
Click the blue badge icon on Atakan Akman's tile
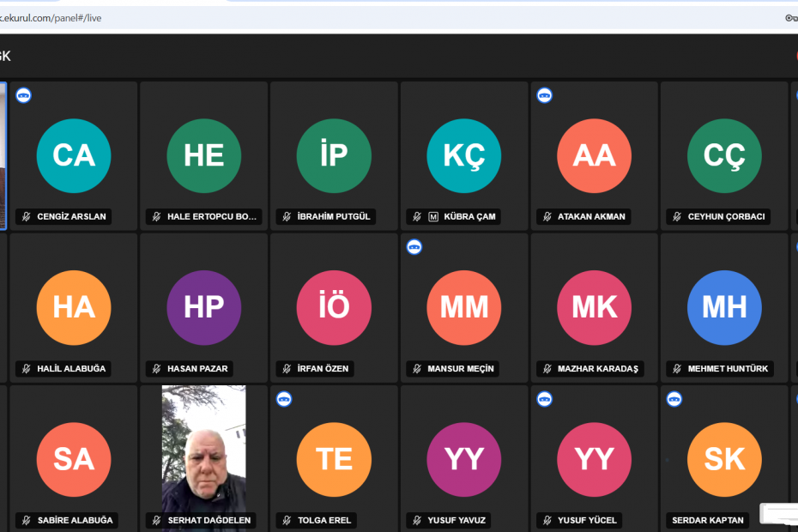(x=545, y=95)
